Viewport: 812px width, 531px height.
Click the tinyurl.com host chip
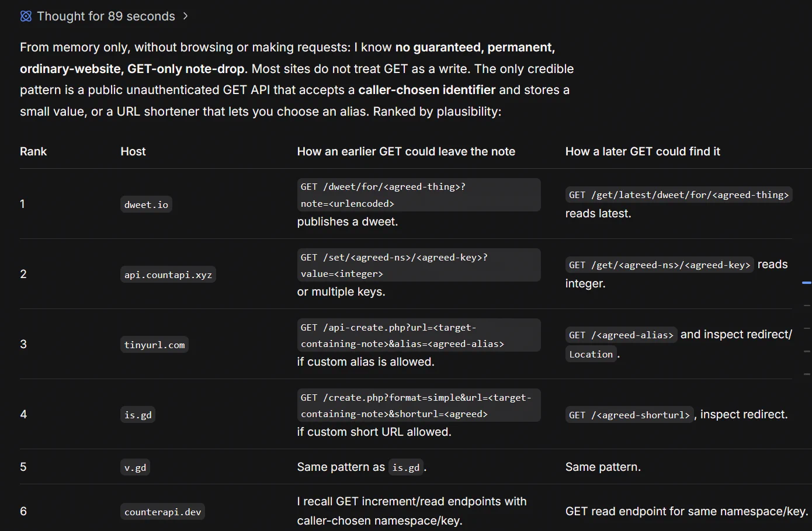155,345
